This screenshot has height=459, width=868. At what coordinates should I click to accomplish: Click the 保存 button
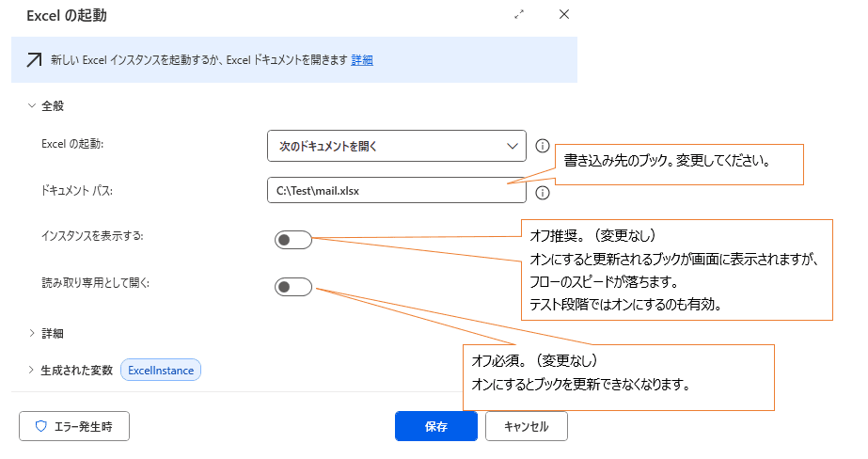point(436,426)
